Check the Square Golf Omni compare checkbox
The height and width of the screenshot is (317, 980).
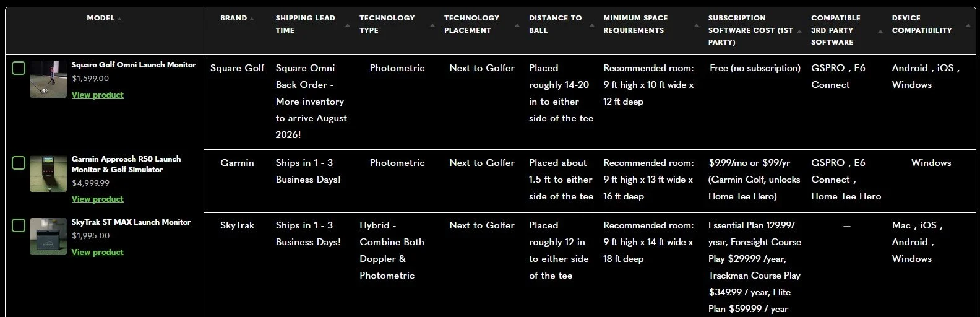pyautogui.click(x=19, y=68)
